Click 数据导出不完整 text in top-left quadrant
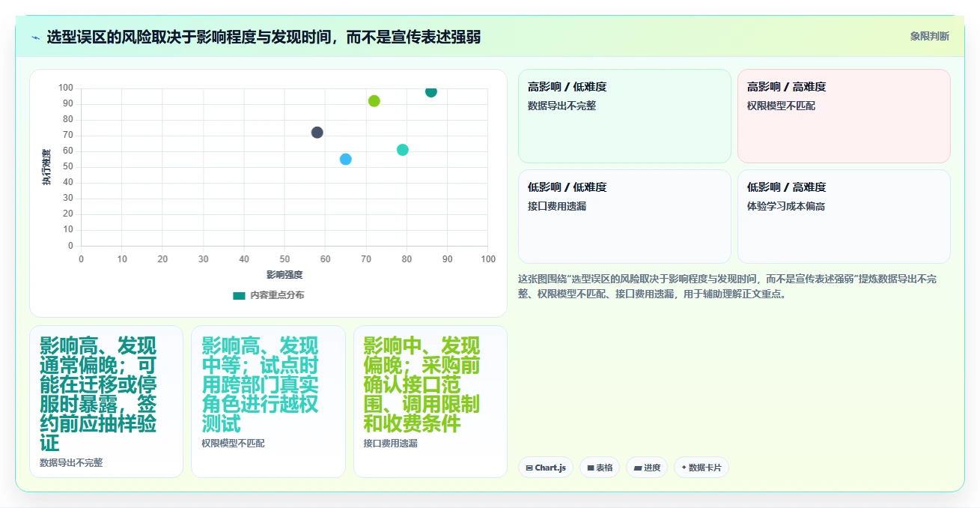Image resolution: width=980 pixels, height=508 pixels. [x=562, y=106]
